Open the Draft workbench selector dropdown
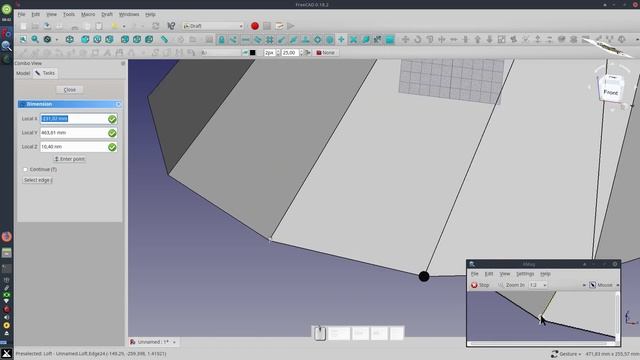This screenshot has height=360, width=640. 213,26
